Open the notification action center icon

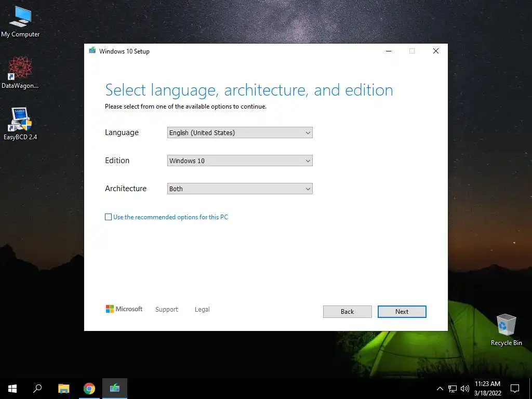[x=515, y=389]
